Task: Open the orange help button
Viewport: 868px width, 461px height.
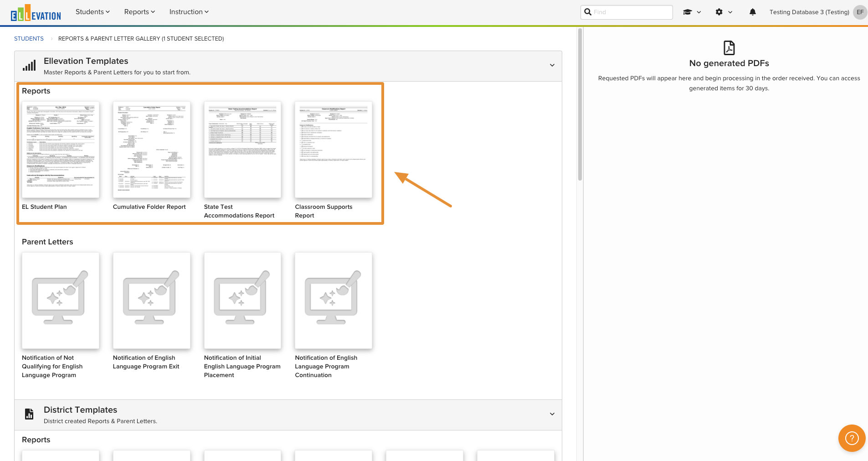Action: click(852, 438)
